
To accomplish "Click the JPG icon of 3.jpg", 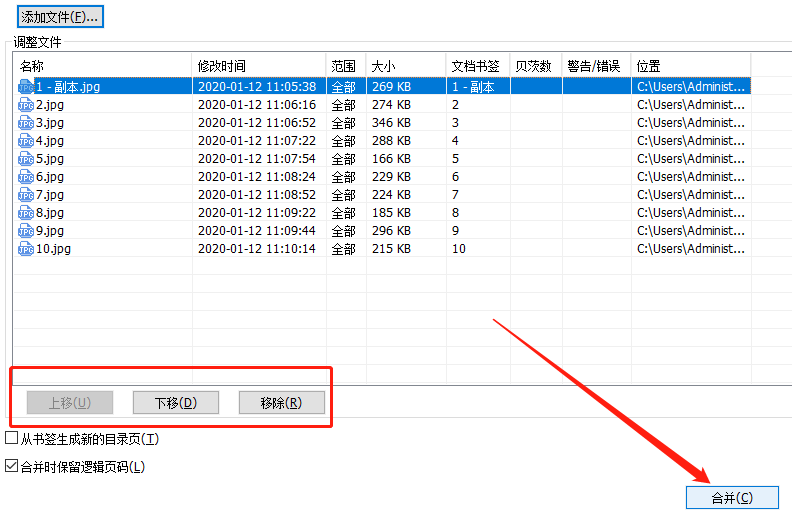I will [x=26, y=123].
